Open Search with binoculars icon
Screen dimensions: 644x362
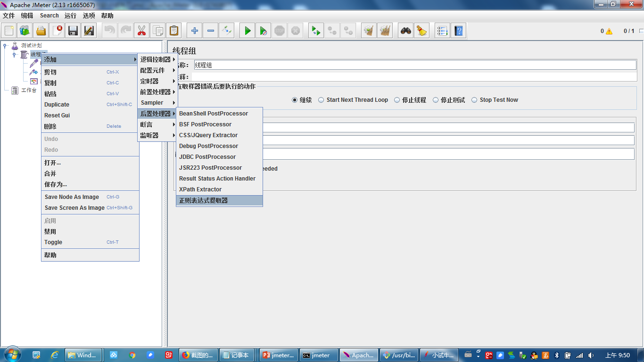click(x=405, y=31)
